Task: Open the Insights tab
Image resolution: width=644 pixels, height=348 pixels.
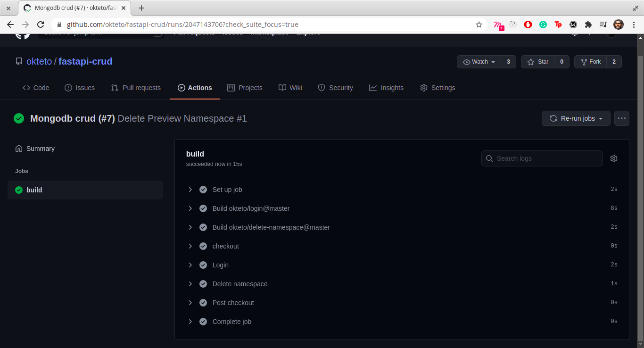Action: coord(386,88)
